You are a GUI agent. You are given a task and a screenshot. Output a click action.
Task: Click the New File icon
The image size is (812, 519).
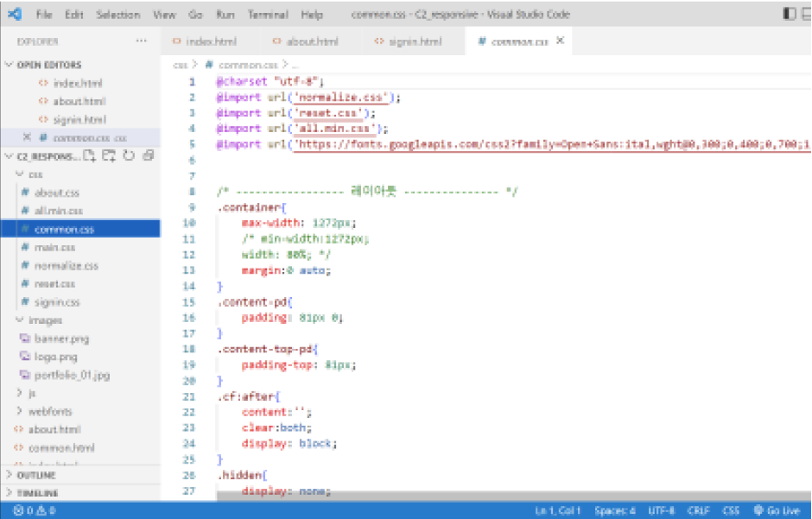[89, 155]
